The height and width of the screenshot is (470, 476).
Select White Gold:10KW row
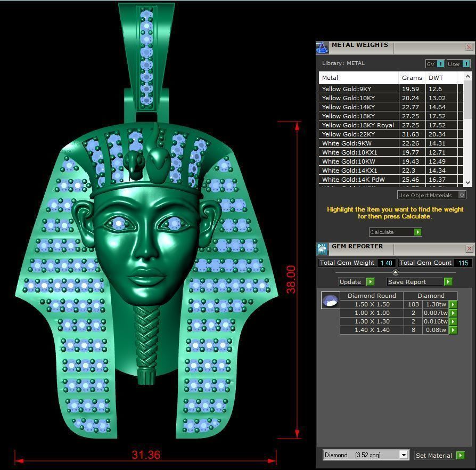(x=391, y=161)
